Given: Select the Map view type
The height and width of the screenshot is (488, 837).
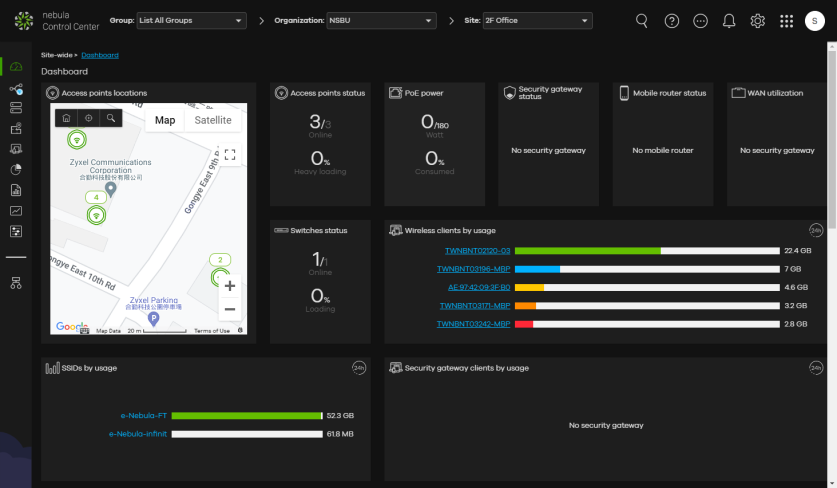Looking at the screenshot, I should (165, 120).
